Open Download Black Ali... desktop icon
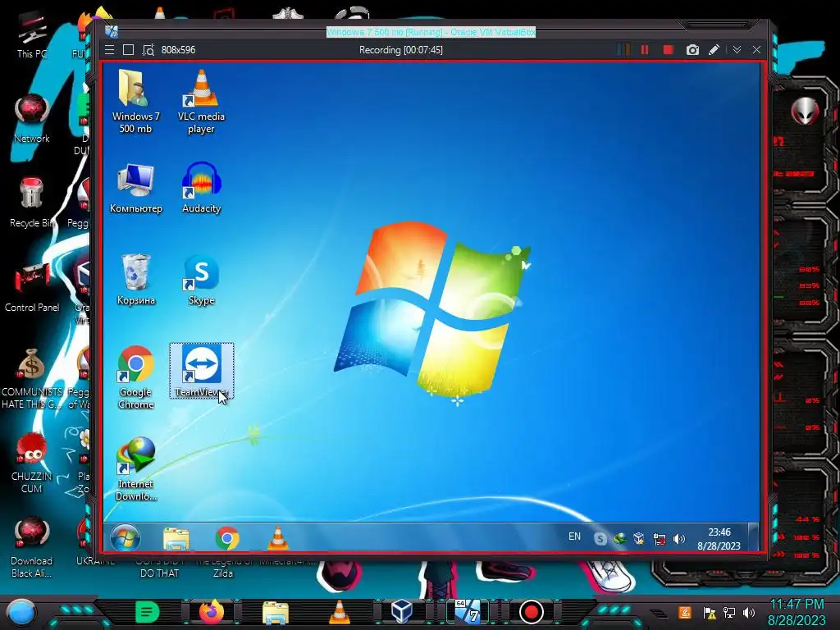Image resolution: width=840 pixels, height=630 pixels. pyautogui.click(x=32, y=547)
